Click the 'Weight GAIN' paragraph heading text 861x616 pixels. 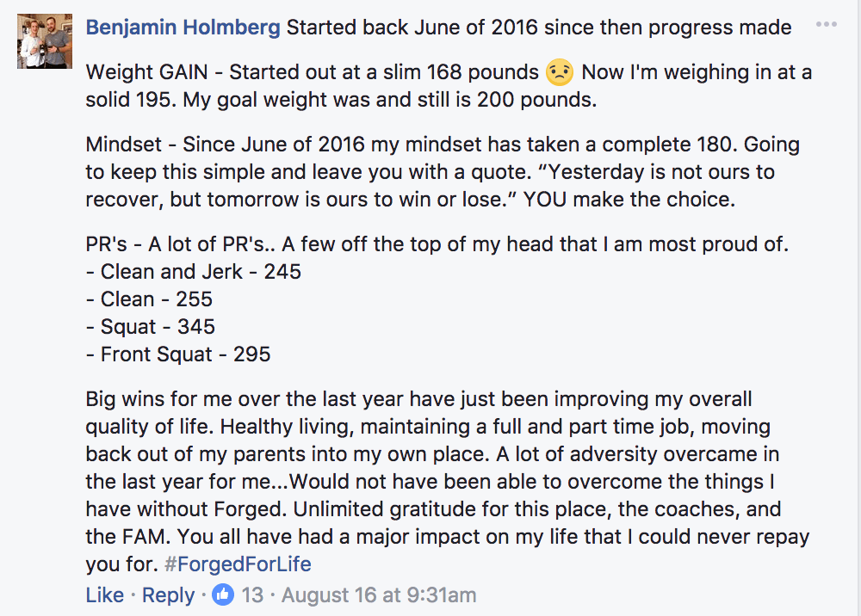tap(146, 72)
